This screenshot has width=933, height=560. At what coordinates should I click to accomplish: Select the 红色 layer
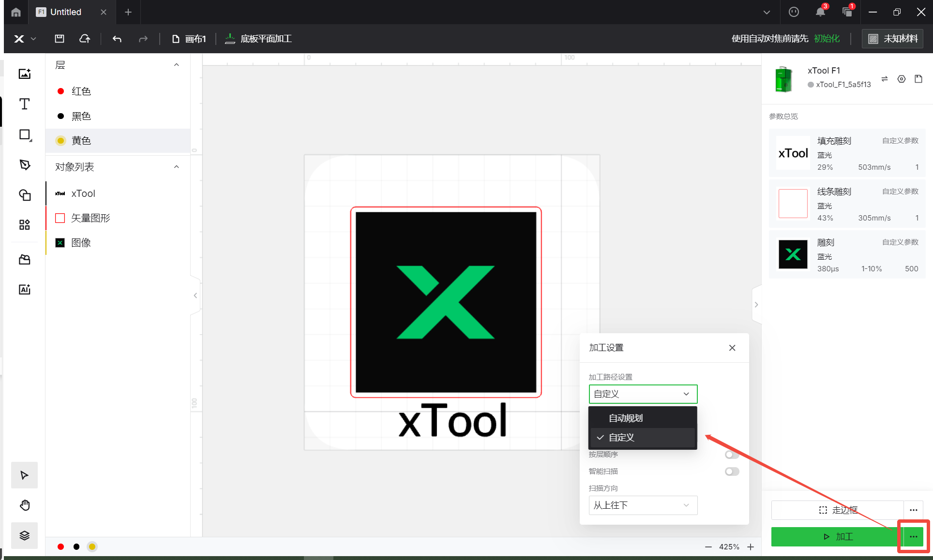click(118, 91)
